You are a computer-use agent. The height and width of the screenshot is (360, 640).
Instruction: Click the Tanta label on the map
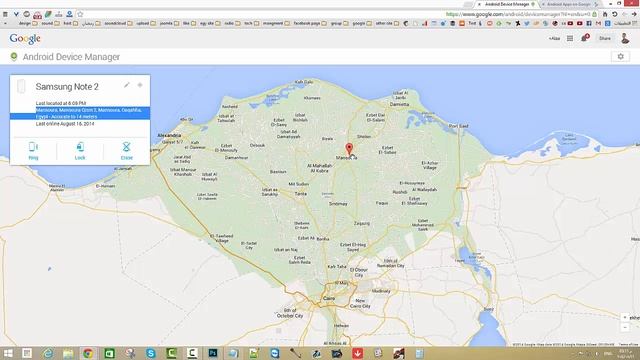(300, 193)
